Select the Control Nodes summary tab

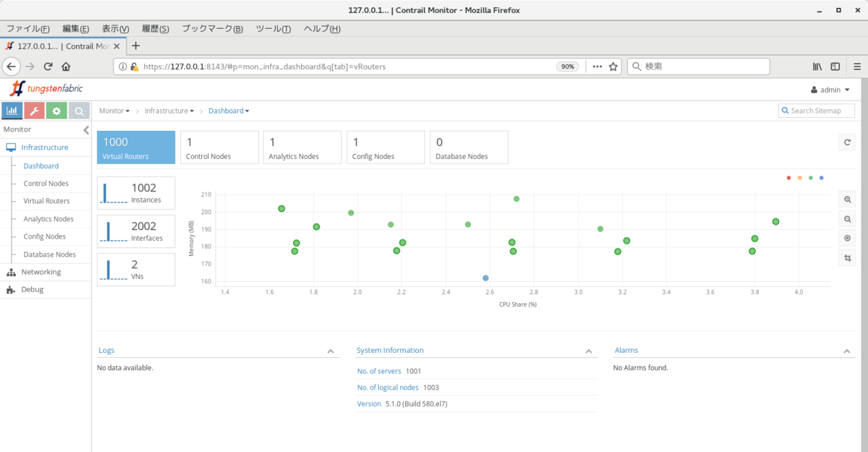coord(219,148)
